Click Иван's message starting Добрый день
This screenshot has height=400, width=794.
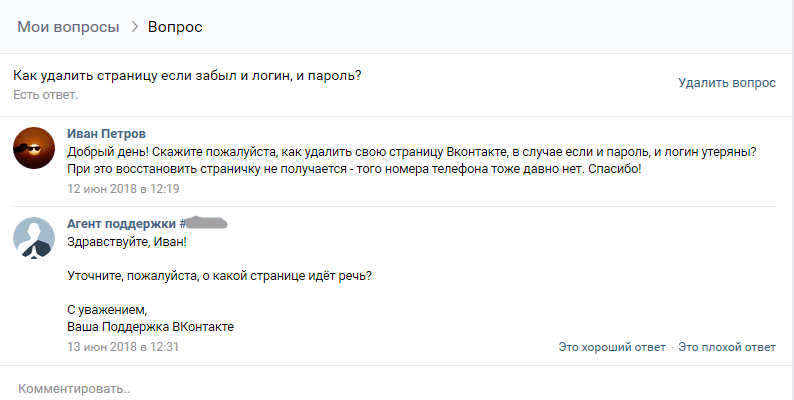[412, 160]
